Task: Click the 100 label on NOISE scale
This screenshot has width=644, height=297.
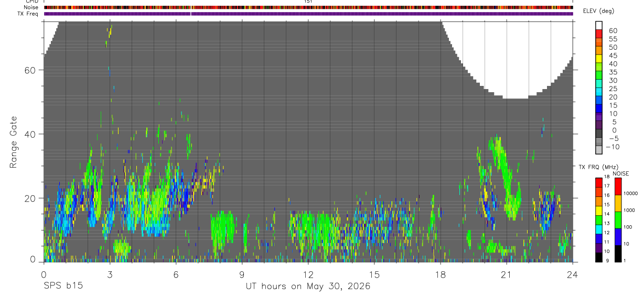Action: [629, 227]
